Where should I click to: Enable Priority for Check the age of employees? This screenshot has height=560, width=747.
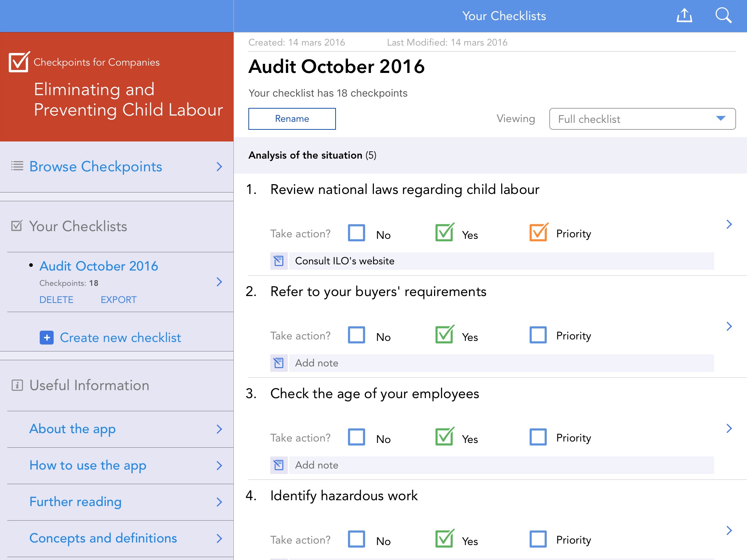pyautogui.click(x=538, y=437)
